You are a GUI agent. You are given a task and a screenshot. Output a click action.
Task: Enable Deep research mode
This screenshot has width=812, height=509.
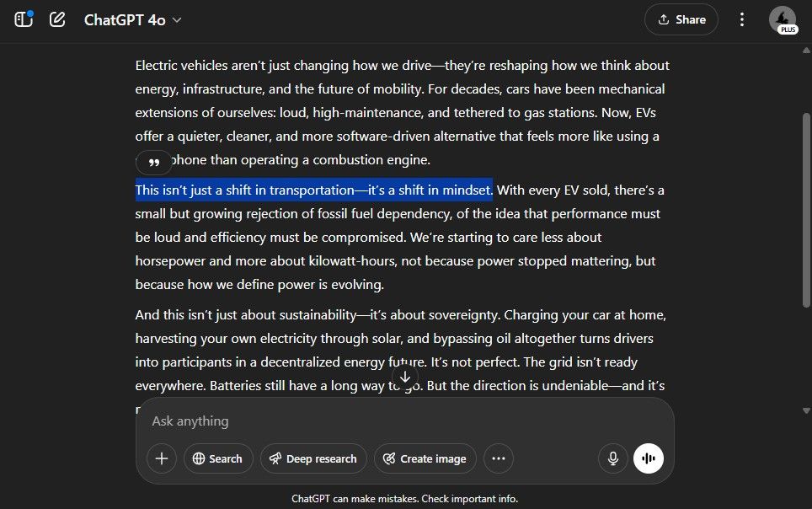313,458
